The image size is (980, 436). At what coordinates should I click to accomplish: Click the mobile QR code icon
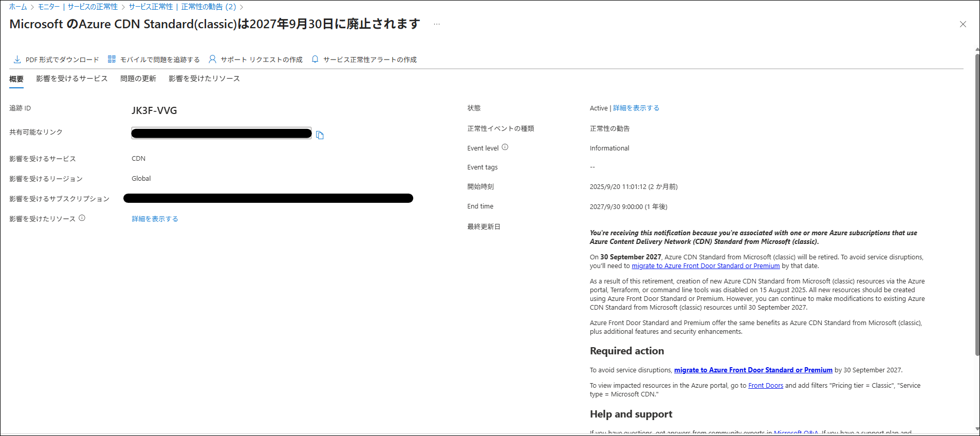(x=112, y=60)
